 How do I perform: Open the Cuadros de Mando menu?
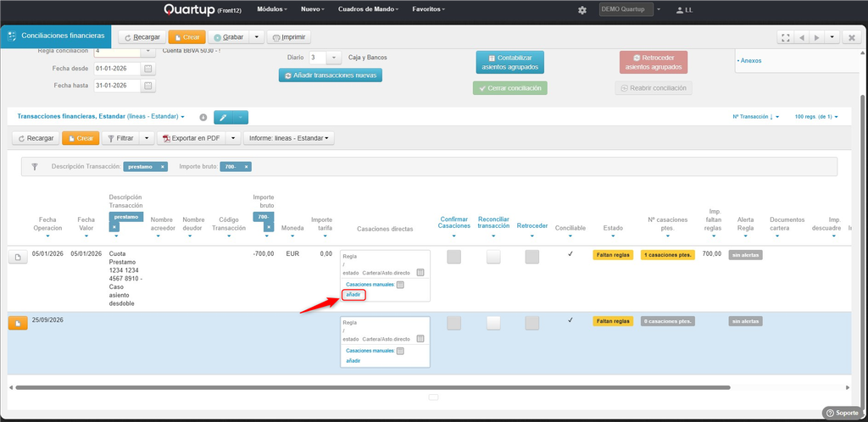coord(369,9)
